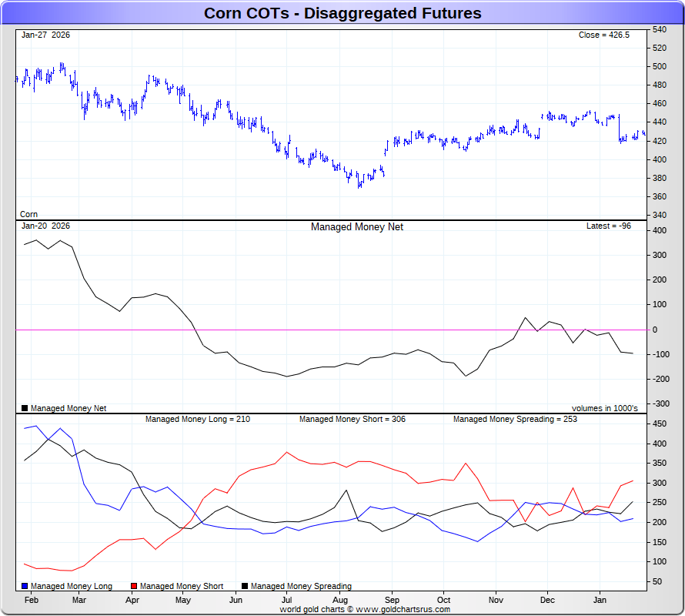This screenshot has width=685, height=616.
Task: Click the 500 price axis value
Action: tap(660, 66)
